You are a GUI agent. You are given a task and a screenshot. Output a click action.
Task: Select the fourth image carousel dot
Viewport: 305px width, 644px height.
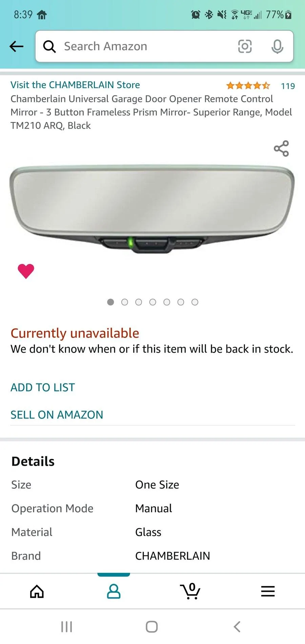click(153, 302)
